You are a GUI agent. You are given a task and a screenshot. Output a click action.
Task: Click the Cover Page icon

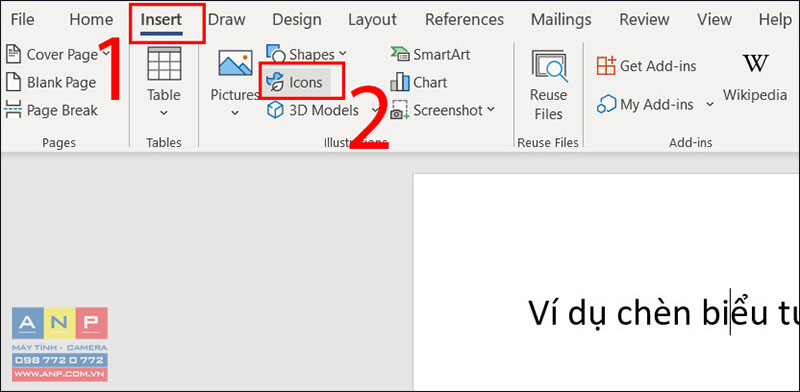click(13, 54)
